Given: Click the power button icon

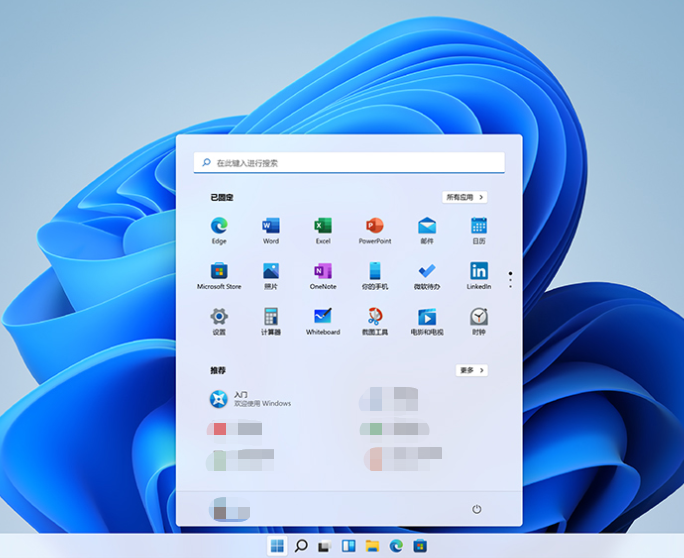Looking at the screenshot, I should pos(476,509).
